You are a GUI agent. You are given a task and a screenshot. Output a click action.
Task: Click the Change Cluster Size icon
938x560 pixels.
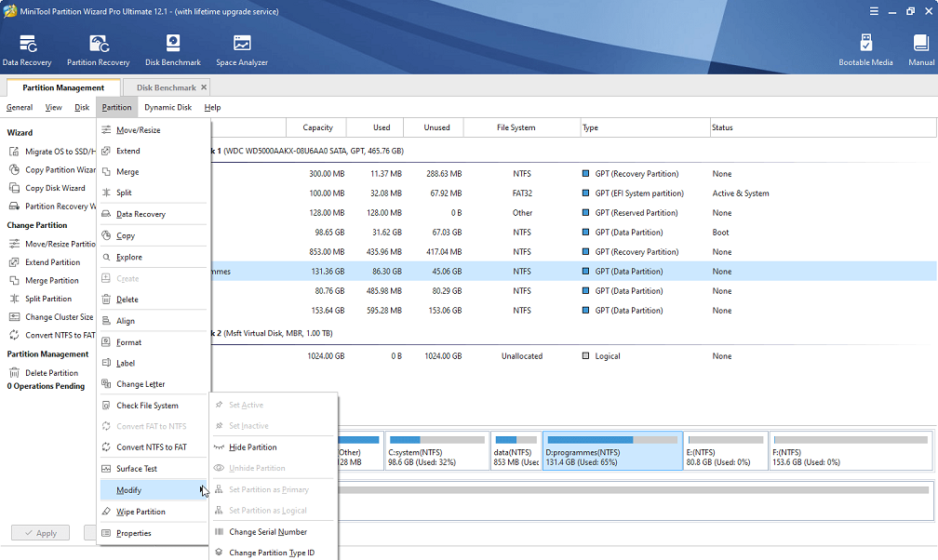click(x=14, y=317)
